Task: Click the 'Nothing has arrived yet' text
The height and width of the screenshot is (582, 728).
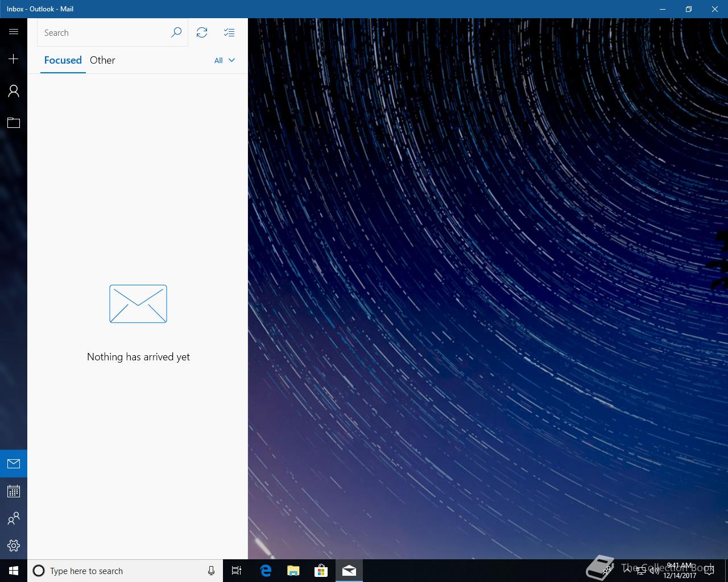Action: click(x=138, y=357)
